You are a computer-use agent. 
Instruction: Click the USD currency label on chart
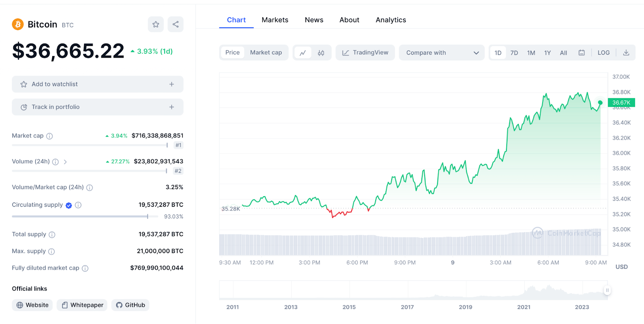(x=621, y=267)
